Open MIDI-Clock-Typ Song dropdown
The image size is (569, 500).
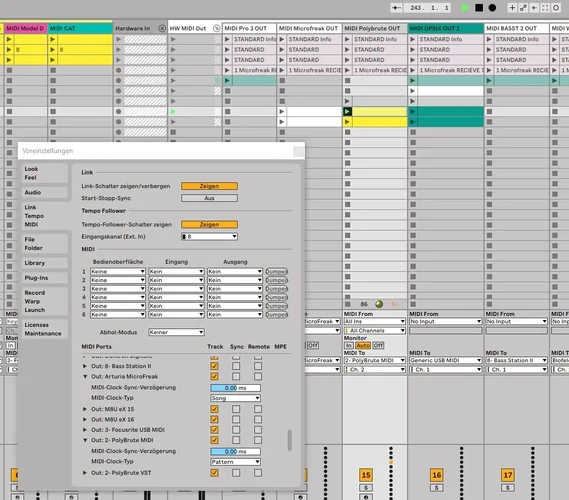[235, 398]
